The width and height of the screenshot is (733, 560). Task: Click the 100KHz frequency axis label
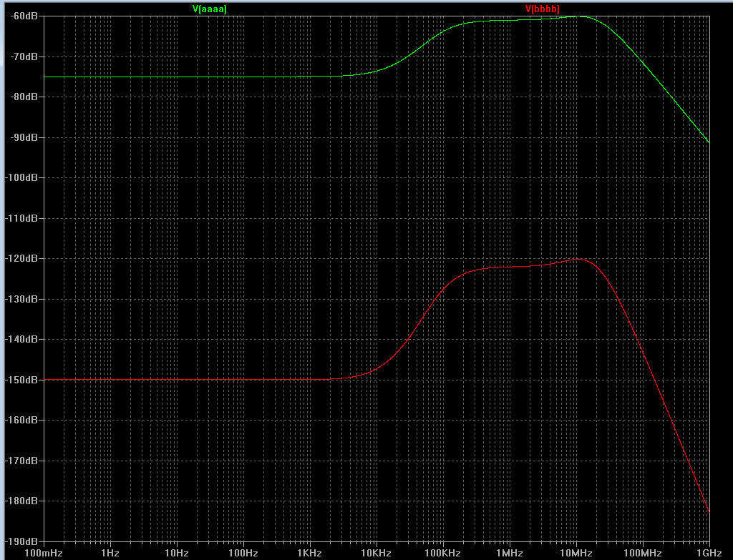tap(442, 554)
